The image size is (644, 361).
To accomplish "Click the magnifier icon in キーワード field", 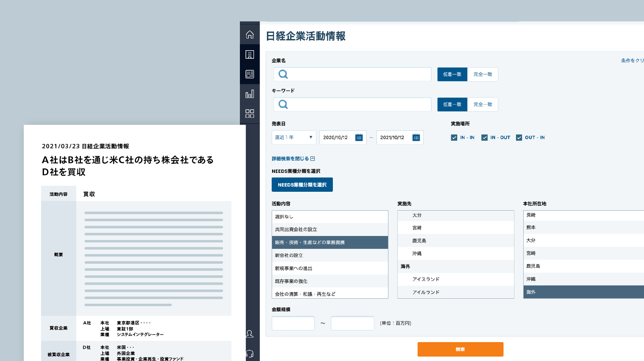I will tap(283, 105).
